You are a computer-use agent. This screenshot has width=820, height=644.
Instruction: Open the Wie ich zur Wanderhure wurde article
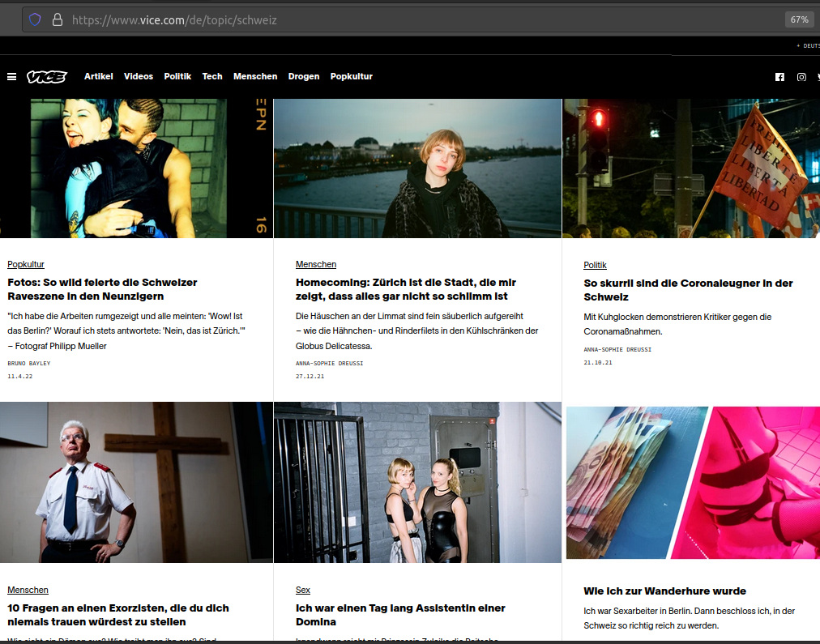[664, 591]
